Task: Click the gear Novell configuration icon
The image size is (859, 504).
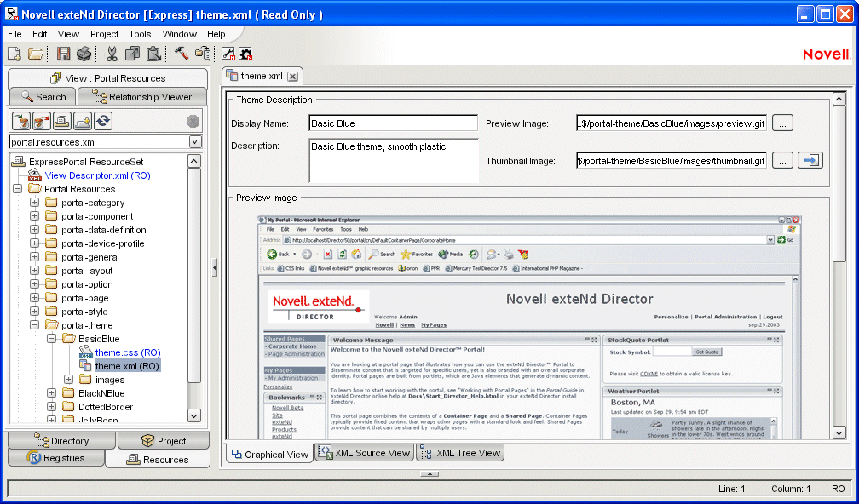Action: [245, 54]
